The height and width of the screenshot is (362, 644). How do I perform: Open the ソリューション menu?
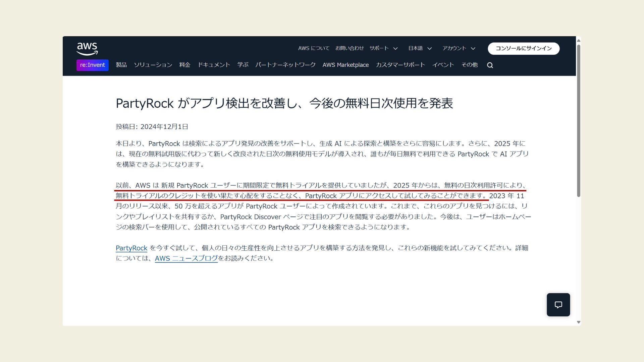point(153,65)
